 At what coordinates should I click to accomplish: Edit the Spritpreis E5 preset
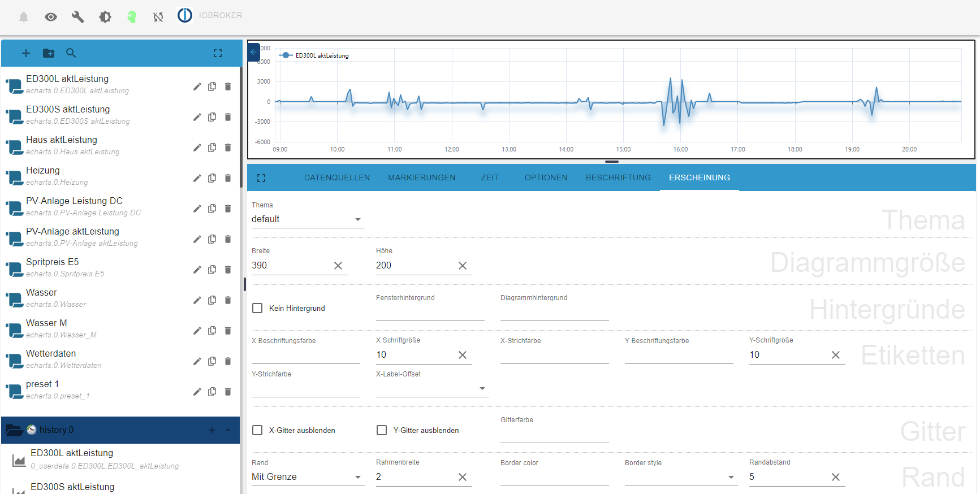click(x=197, y=270)
